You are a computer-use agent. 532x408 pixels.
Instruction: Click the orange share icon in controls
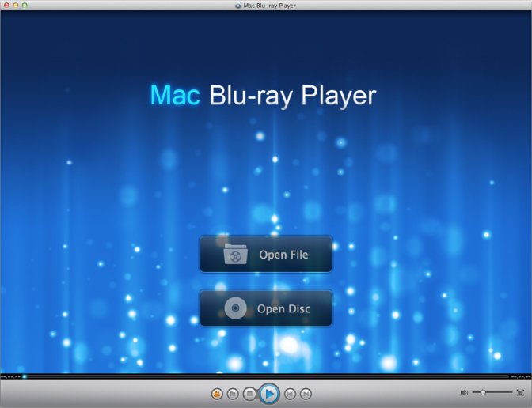[x=217, y=394]
